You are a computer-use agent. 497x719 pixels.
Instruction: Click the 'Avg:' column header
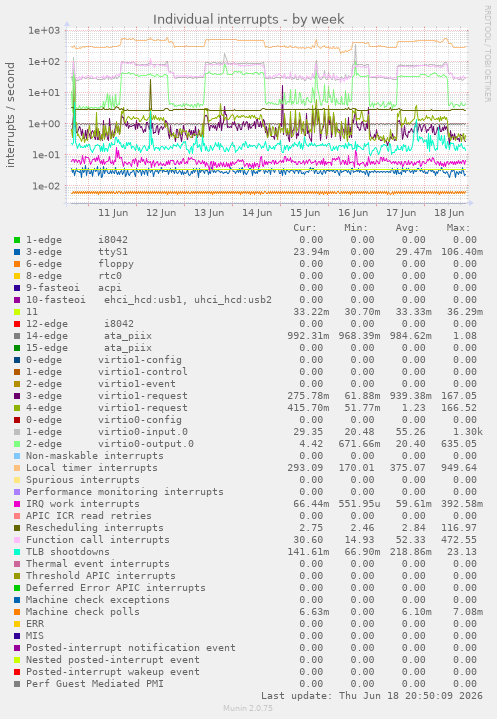click(x=408, y=228)
